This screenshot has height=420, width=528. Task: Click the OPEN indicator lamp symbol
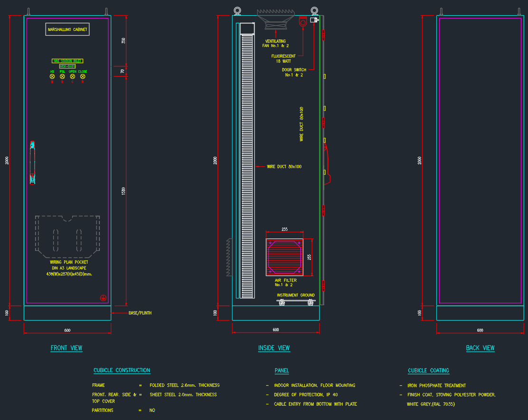(72, 76)
